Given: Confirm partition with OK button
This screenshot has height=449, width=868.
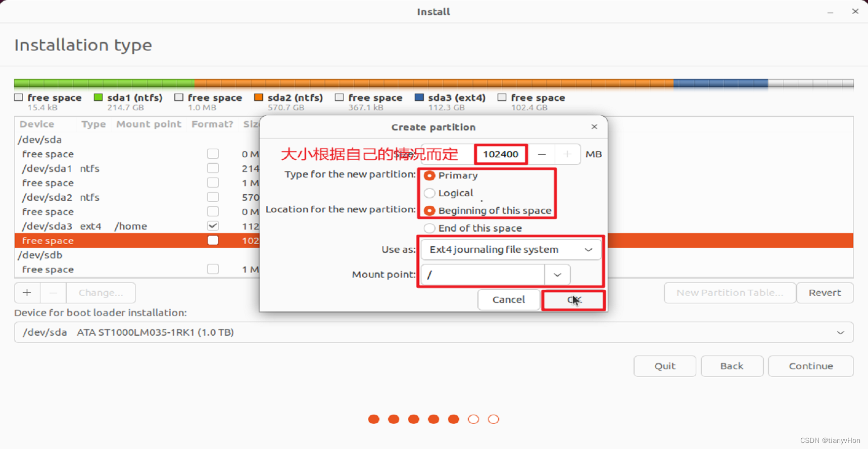Looking at the screenshot, I should click(x=573, y=300).
